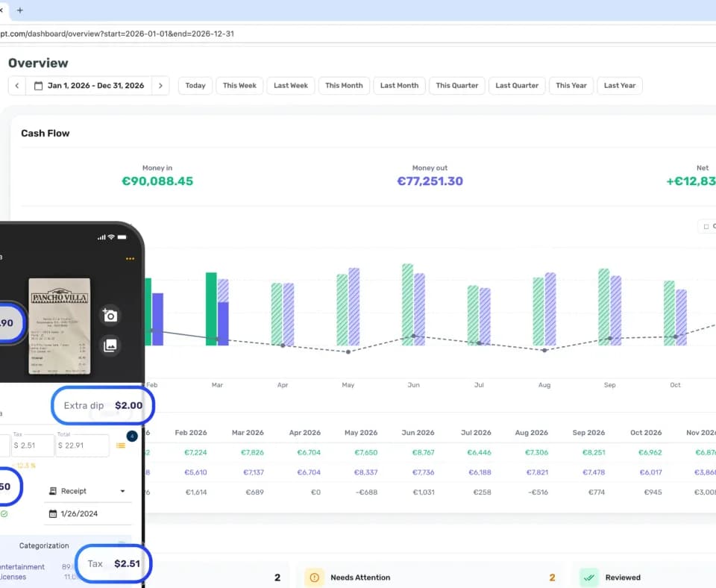Image resolution: width=716 pixels, height=588 pixels.
Task: Click the May 2026 net value -€688
Action: coord(367,492)
